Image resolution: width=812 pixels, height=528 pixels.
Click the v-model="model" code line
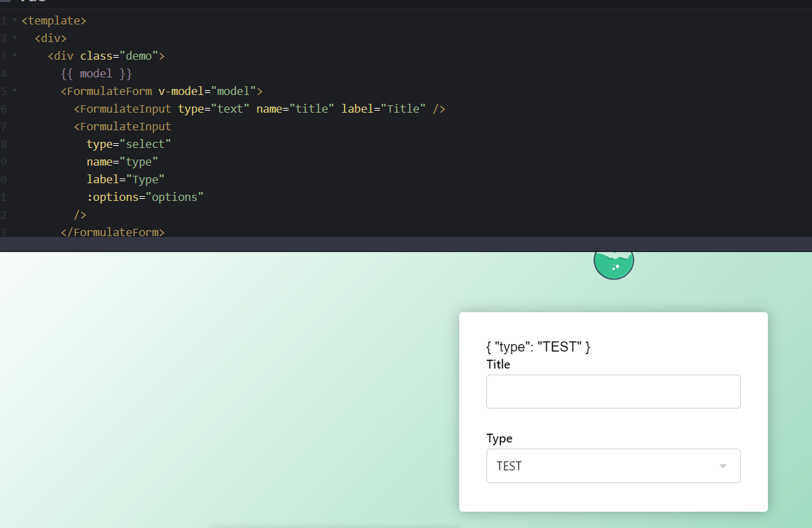click(161, 91)
